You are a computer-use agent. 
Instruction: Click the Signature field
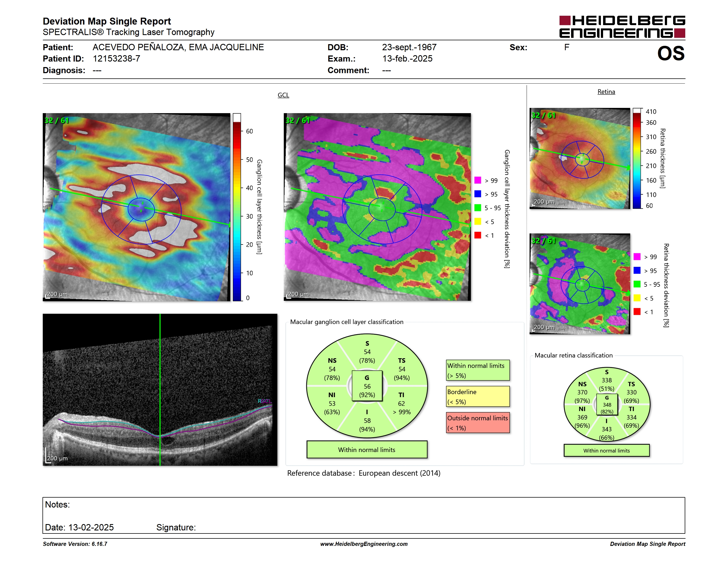[x=176, y=527]
